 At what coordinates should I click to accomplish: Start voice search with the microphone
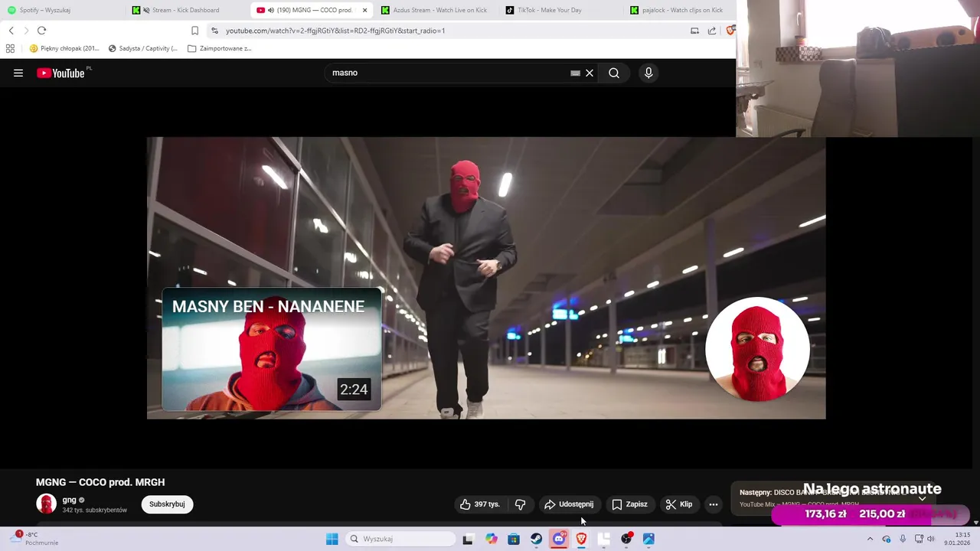coord(648,73)
